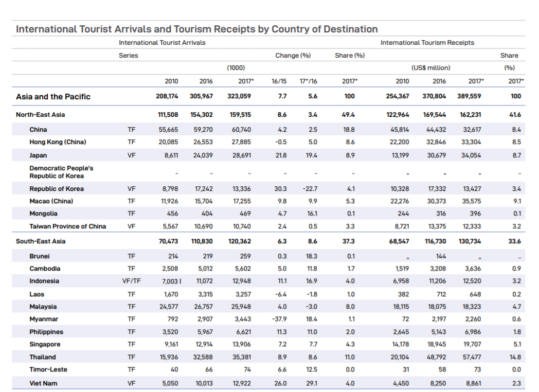539x392 pixels.
Task: Select the 'International Tourism Receipts' header
Action: pos(427,43)
